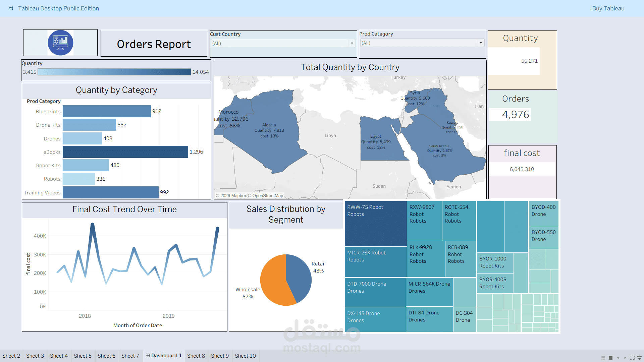Image resolution: width=644 pixels, height=362 pixels.
Task: Toggle fullscreen with the bracket icon
Action: click(632, 358)
